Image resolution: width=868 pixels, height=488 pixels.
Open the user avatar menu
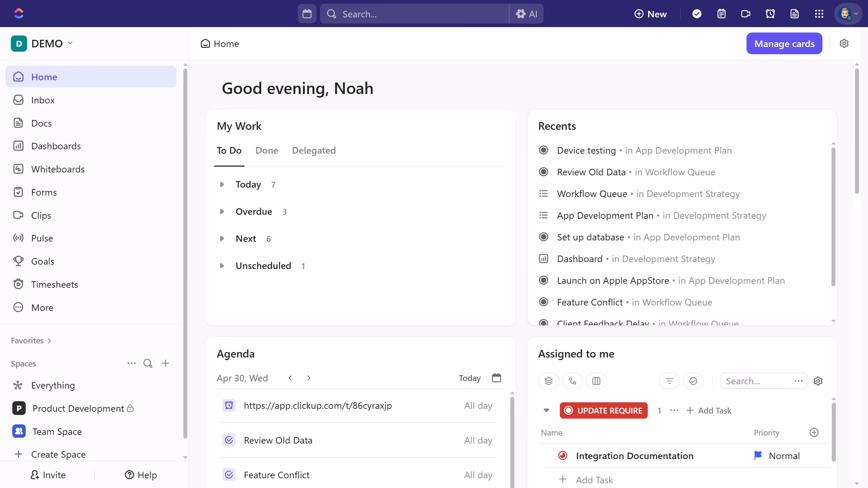[848, 14]
